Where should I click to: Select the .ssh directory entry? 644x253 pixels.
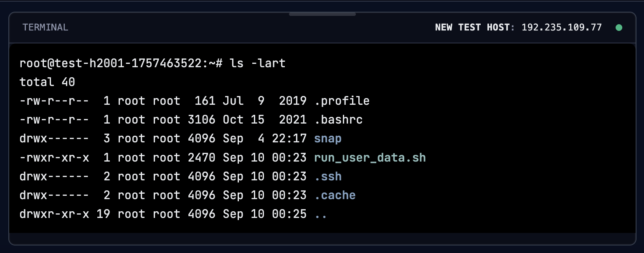(328, 177)
